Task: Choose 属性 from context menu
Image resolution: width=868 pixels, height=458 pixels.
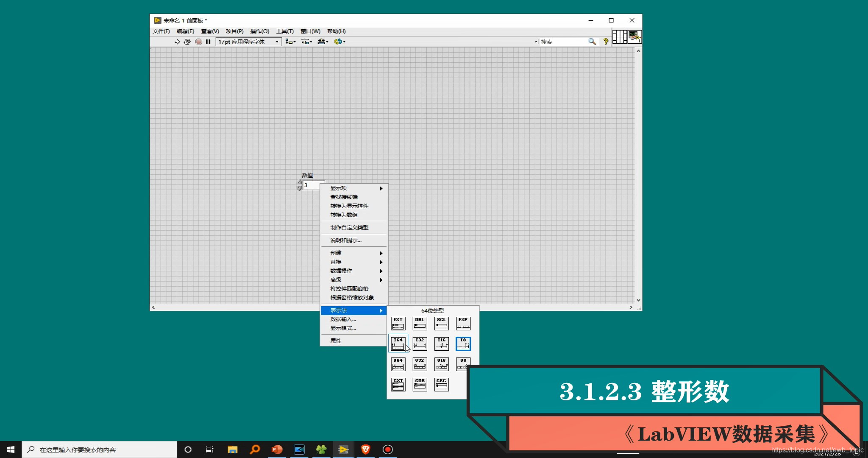Action: pyautogui.click(x=354, y=341)
